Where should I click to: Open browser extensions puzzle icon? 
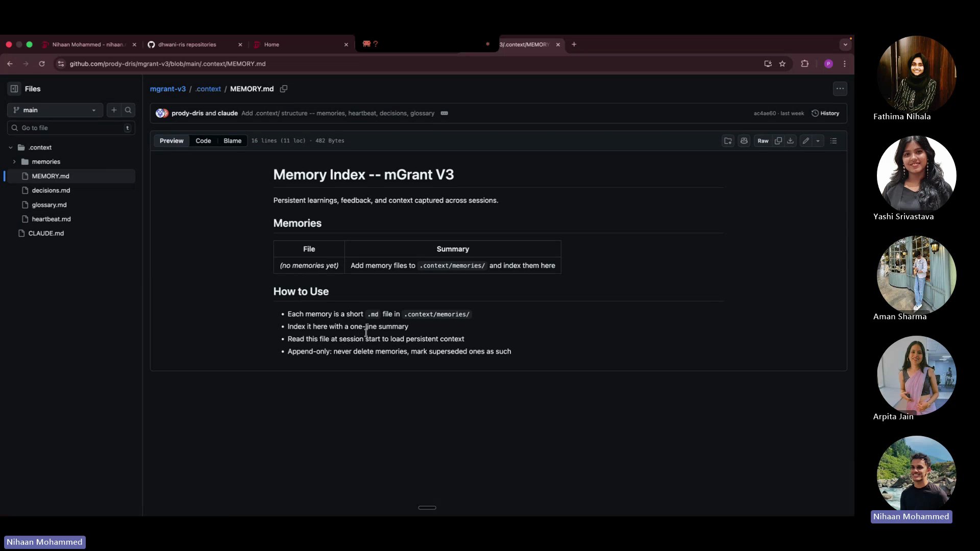804,63
